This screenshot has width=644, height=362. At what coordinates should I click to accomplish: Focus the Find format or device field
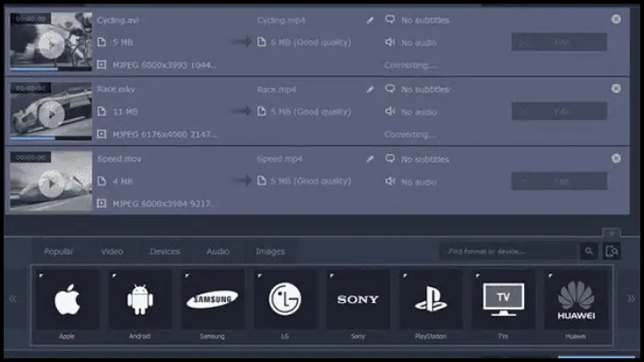point(509,251)
